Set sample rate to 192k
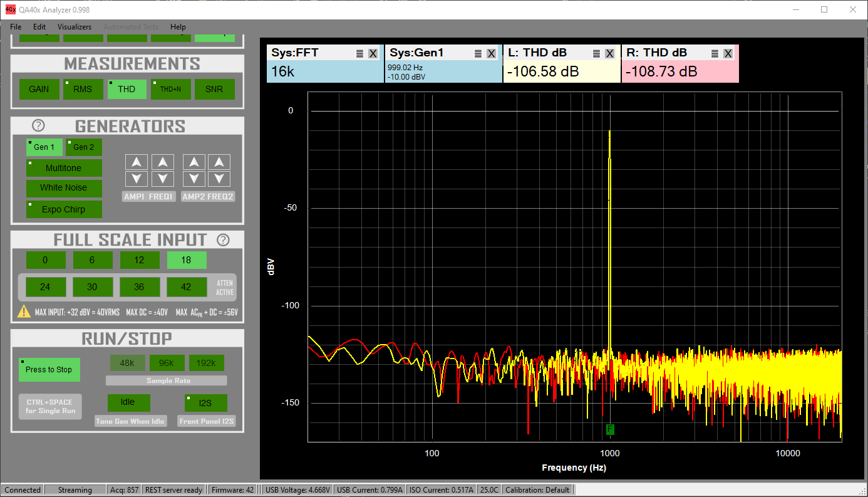The image size is (868, 497). [x=206, y=362]
